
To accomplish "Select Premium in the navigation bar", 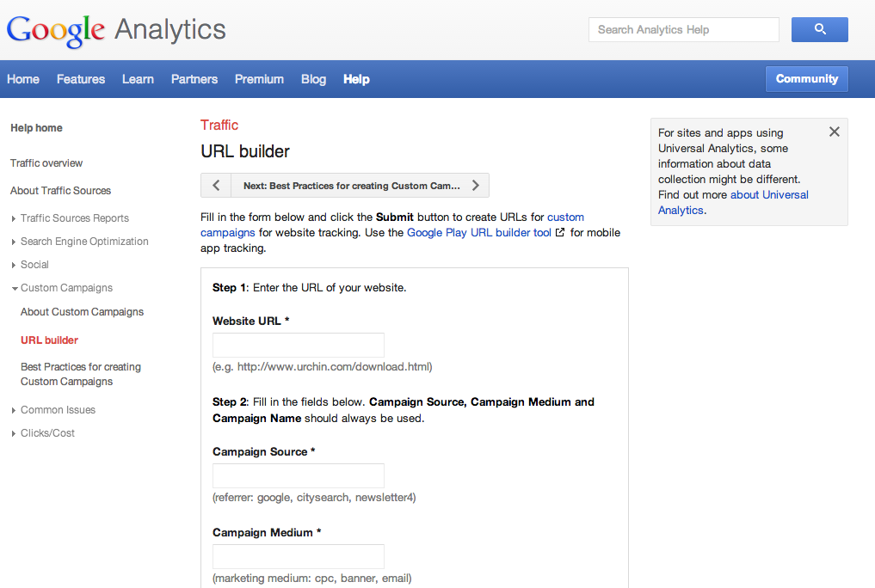I will pos(259,79).
